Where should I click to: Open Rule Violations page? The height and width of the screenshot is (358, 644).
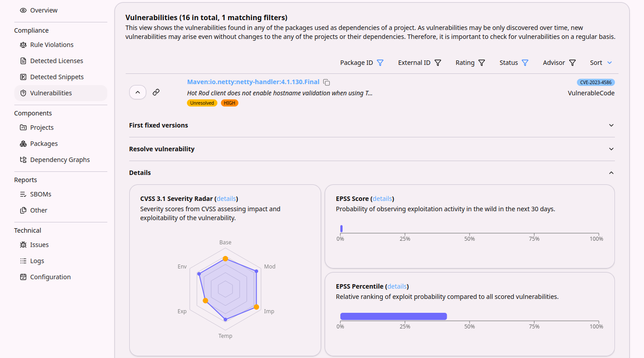point(61,45)
